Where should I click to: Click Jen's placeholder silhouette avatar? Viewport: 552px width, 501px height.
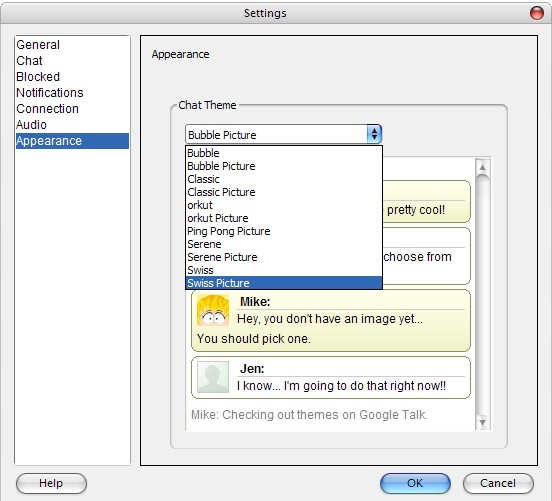213,377
